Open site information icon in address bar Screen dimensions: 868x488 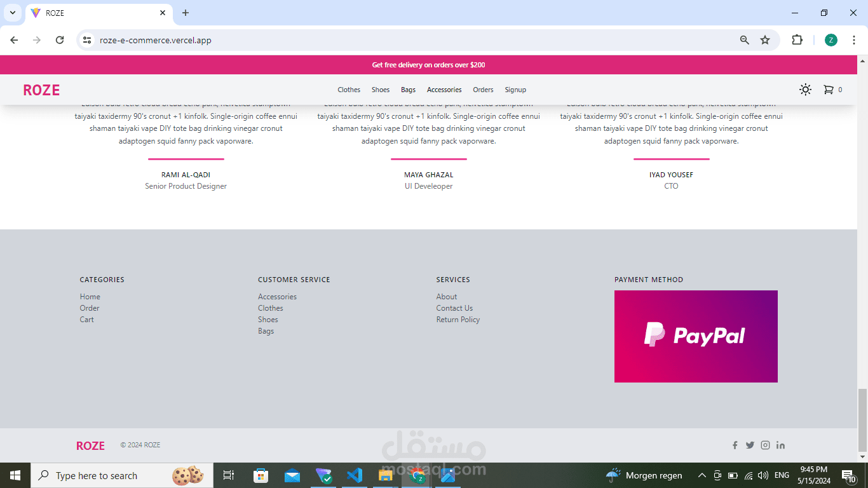coord(87,40)
